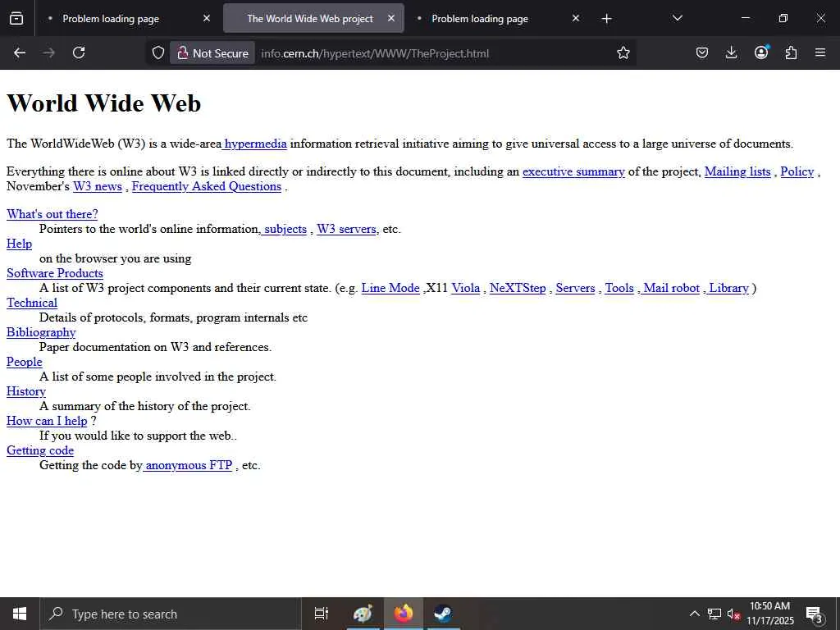This screenshot has width=840, height=630.
Task: Open Frequently Asked Questions link
Action: (x=206, y=186)
